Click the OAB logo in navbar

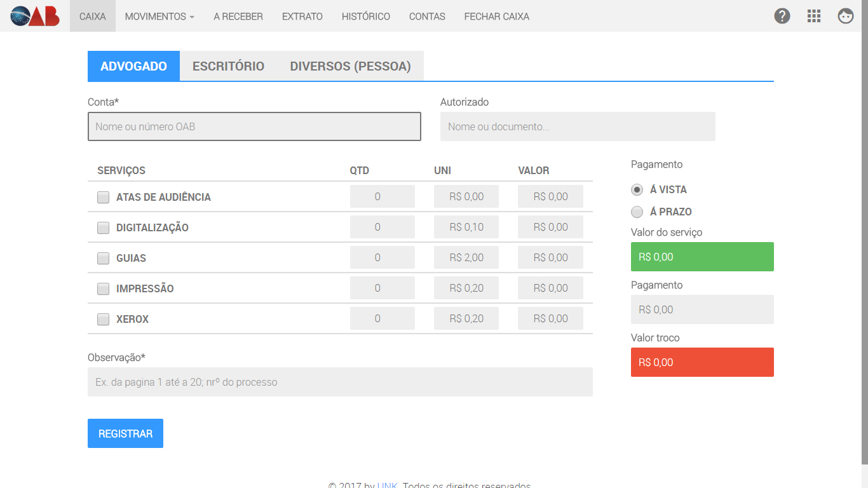(35, 16)
